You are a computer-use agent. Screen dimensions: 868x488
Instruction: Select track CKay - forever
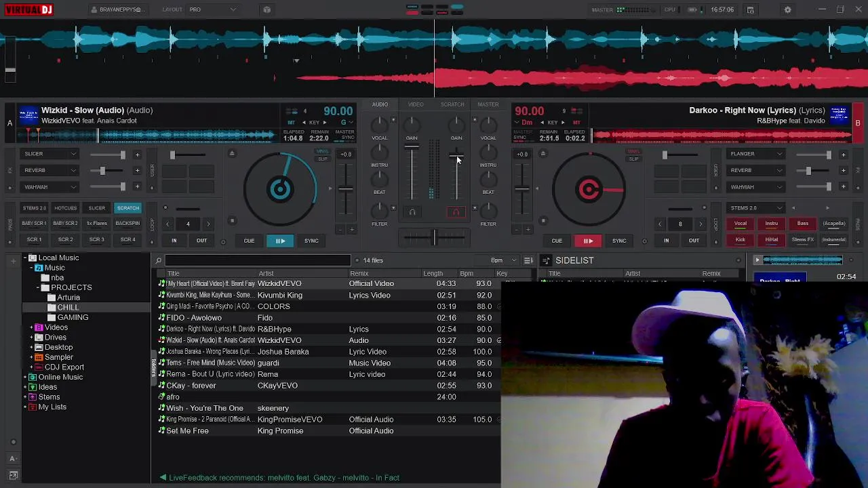[191, 386]
